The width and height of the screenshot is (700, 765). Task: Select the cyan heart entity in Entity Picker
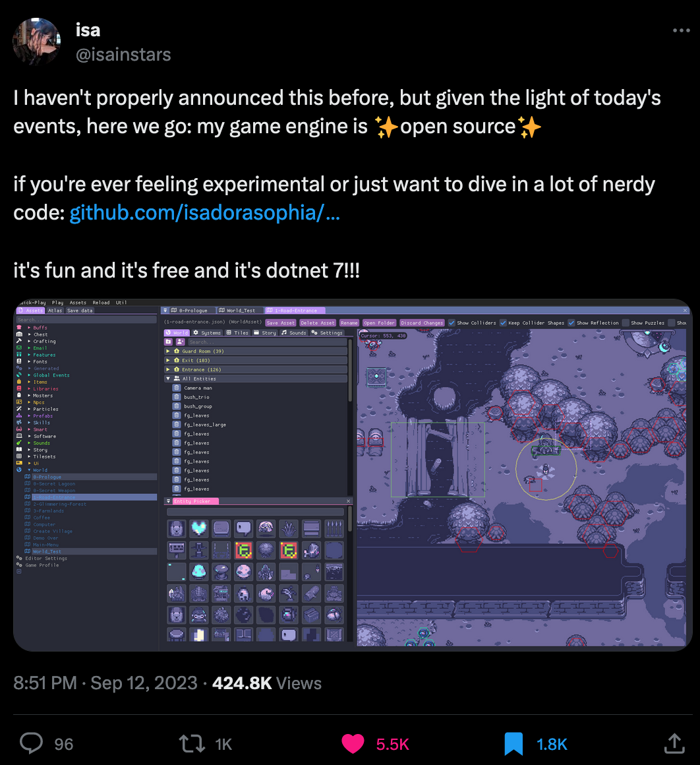pos(198,528)
